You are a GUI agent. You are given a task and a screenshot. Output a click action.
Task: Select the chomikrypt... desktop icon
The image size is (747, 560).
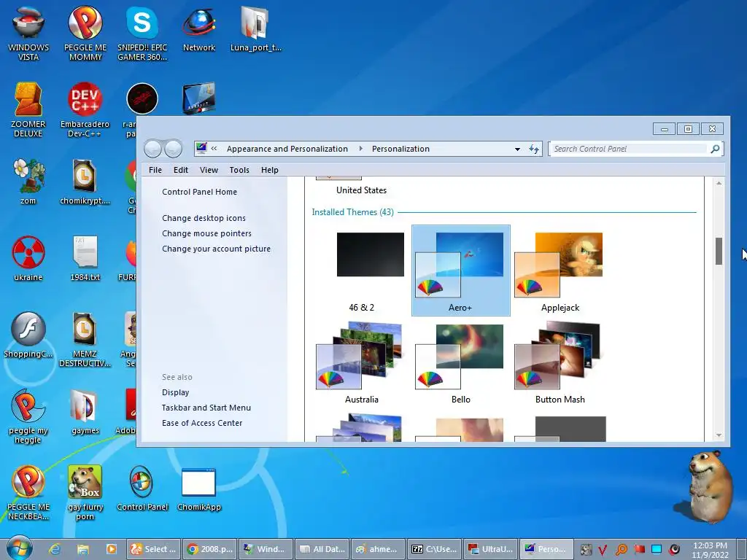click(x=85, y=182)
